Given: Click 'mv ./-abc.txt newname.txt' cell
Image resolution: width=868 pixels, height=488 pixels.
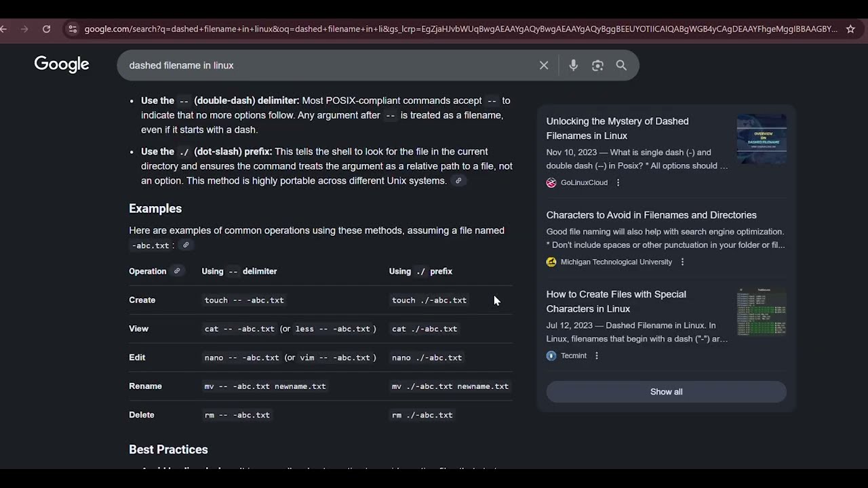Looking at the screenshot, I should (x=450, y=386).
